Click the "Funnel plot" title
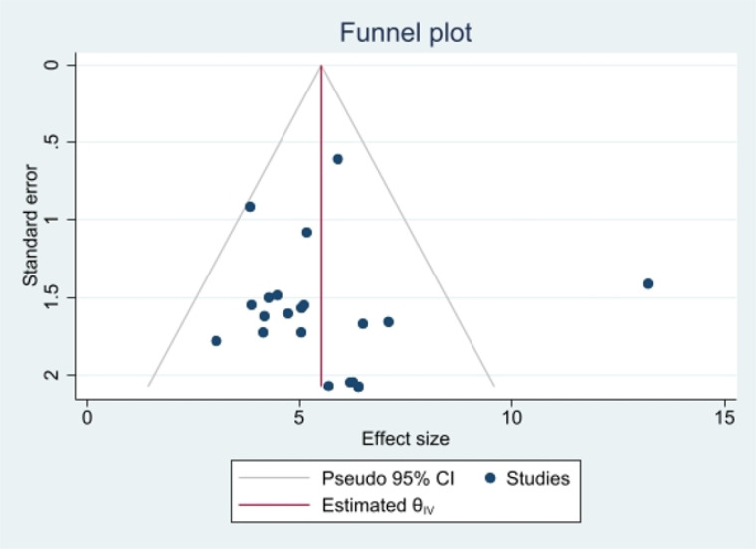Viewport: 756px width, 549px height. coord(406,32)
